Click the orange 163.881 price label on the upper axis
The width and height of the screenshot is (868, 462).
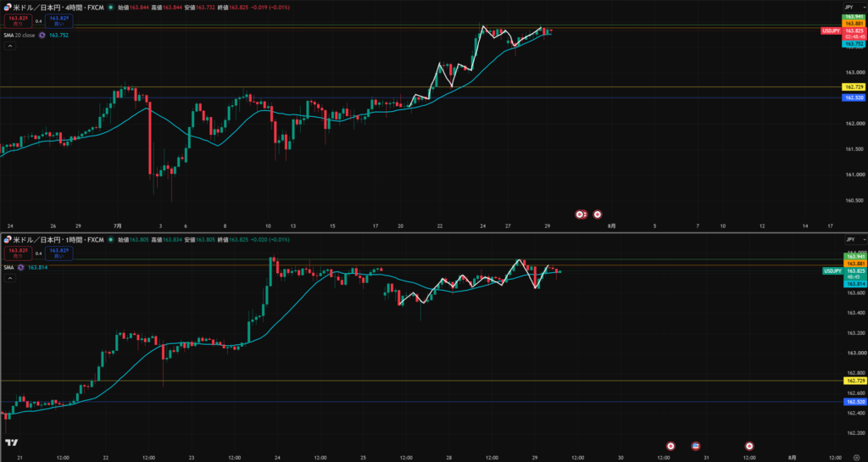[x=853, y=24]
